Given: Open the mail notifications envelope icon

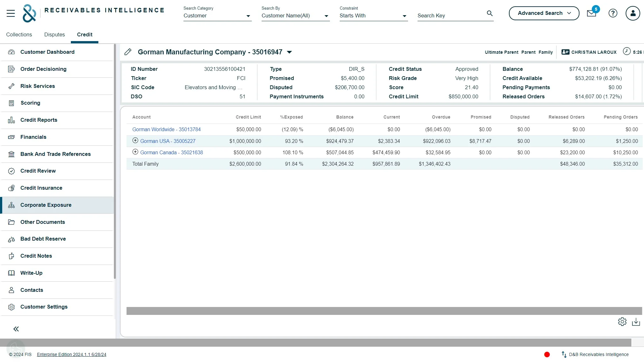Looking at the screenshot, I should coord(591,13).
